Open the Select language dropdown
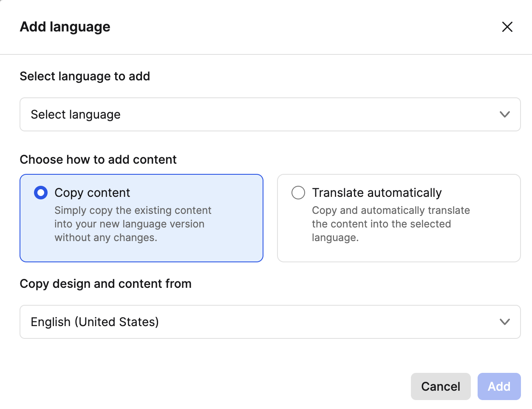532x409 pixels. (x=270, y=114)
